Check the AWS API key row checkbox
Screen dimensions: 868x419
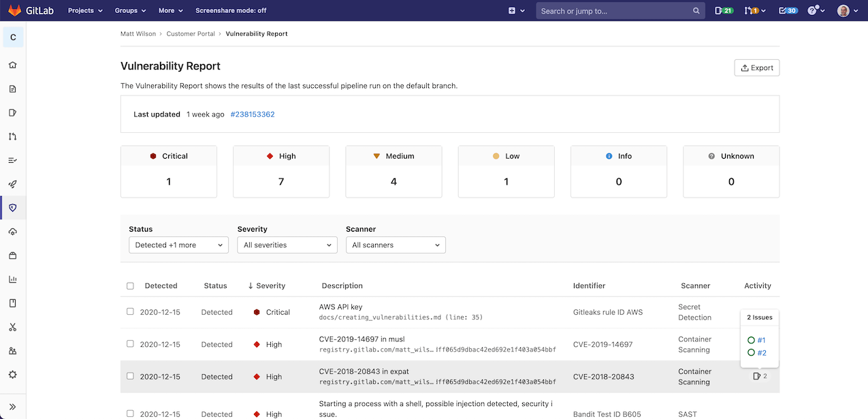pyautogui.click(x=130, y=311)
